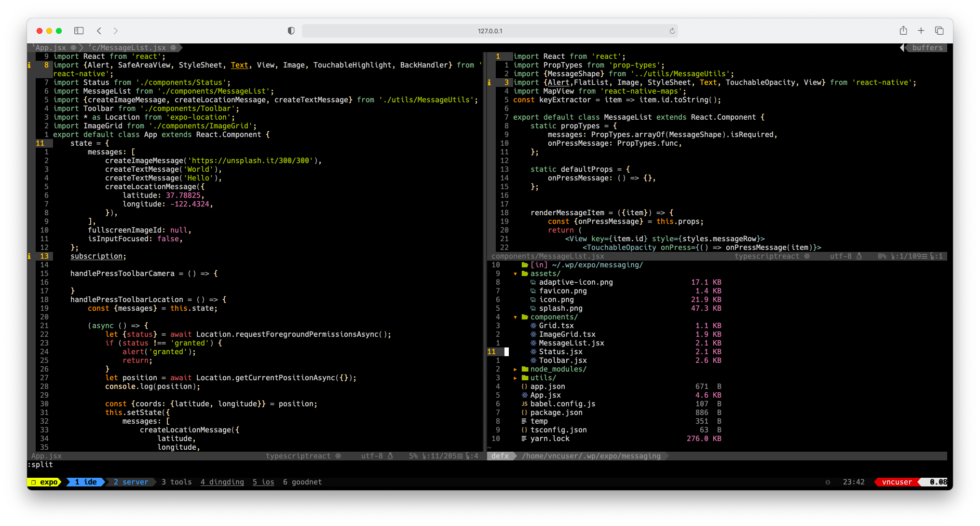Open a new tab with plus icon
980x526 pixels.
tap(921, 31)
